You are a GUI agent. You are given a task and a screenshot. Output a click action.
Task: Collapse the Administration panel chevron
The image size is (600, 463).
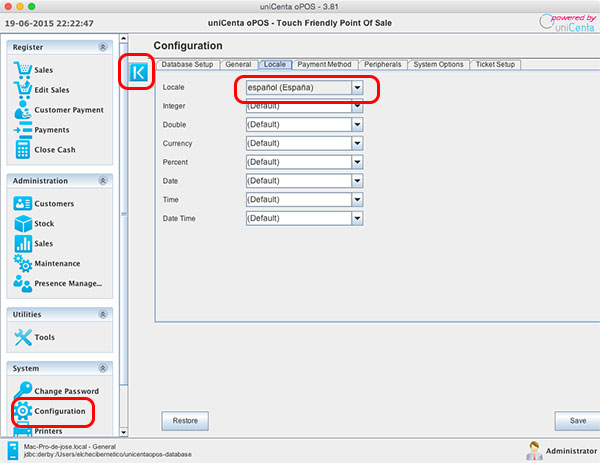click(103, 181)
